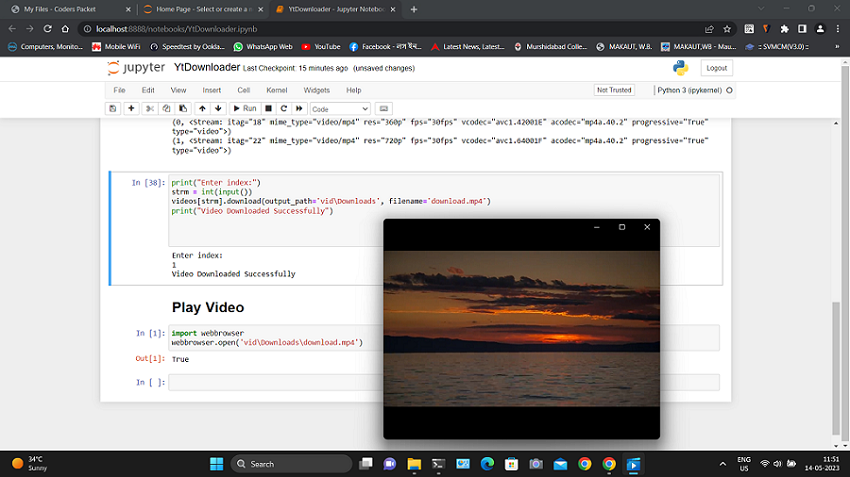The width and height of the screenshot is (850, 477).
Task: Open the cell type Code dropdown
Action: click(340, 109)
